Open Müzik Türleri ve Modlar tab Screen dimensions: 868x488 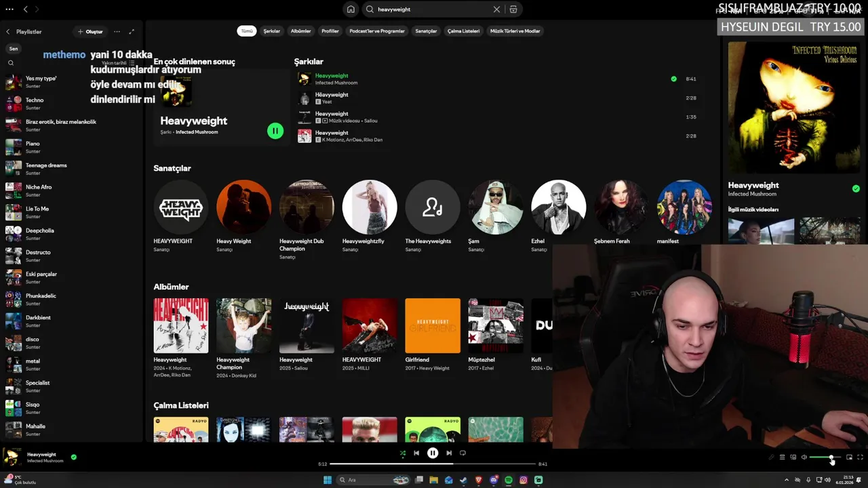pyautogui.click(x=515, y=31)
